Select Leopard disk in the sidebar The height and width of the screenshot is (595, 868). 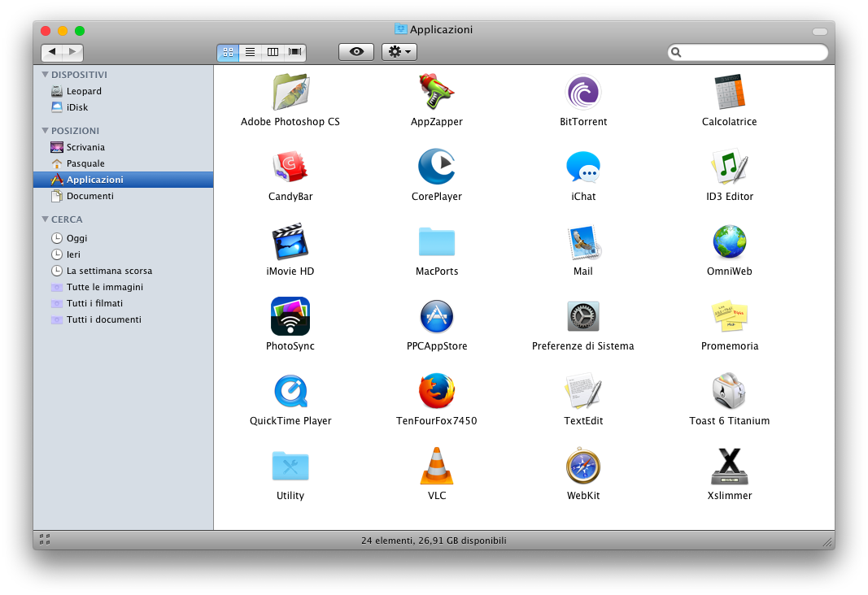point(123,91)
